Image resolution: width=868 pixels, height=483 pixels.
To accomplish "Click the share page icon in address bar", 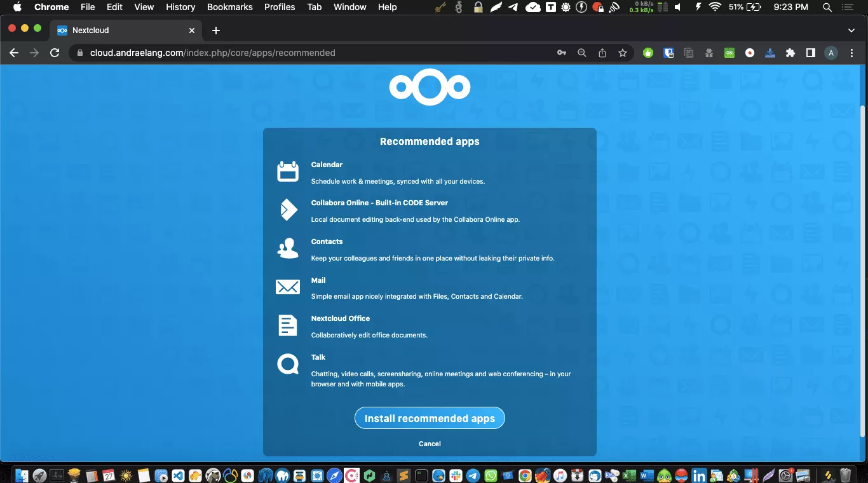I will click(x=602, y=53).
